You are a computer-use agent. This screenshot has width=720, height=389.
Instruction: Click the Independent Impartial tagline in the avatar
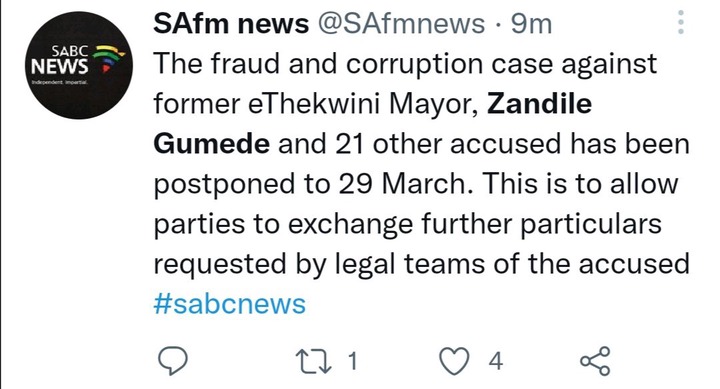tap(59, 83)
